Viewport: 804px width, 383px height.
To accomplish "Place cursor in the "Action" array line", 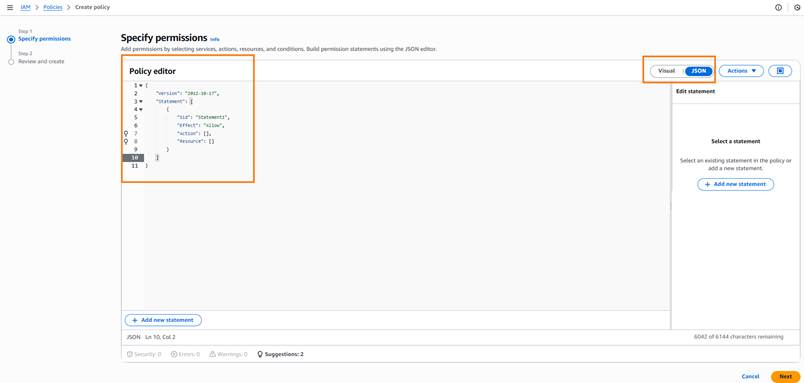I will [x=194, y=133].
